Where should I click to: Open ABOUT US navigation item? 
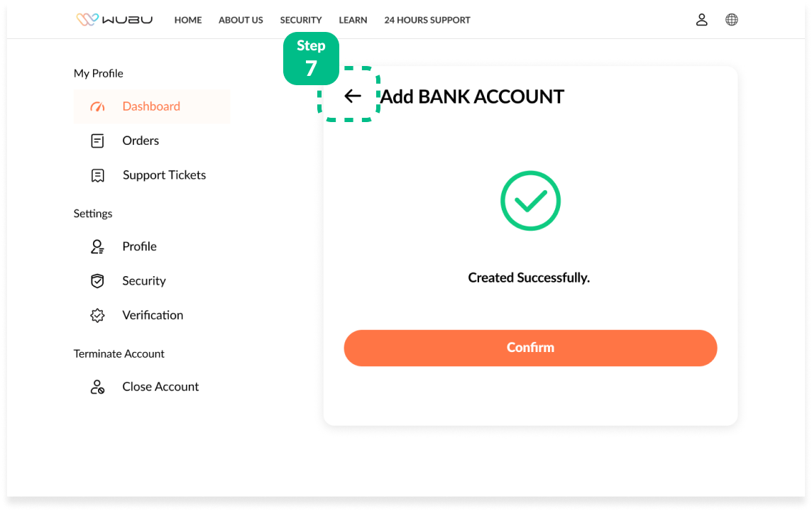click(x=241, y=20)
